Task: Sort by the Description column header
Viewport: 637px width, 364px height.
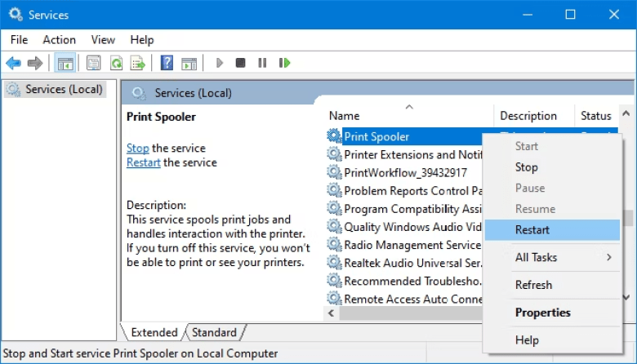Action: click(x=534, y=116)
